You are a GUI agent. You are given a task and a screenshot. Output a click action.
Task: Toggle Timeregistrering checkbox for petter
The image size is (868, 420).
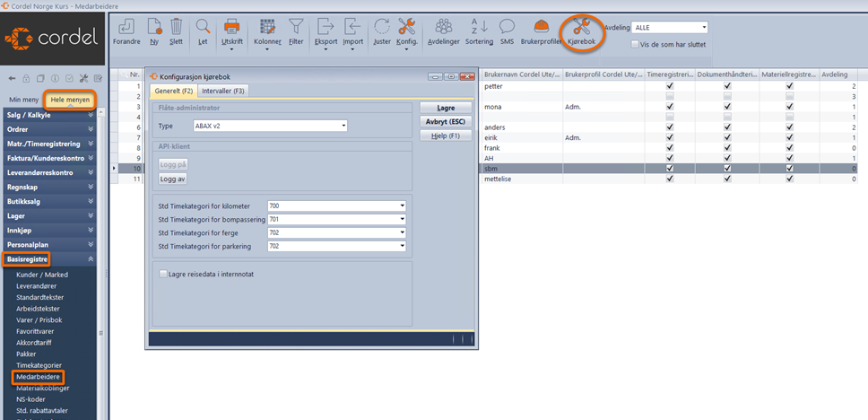(x=670, y=87)
